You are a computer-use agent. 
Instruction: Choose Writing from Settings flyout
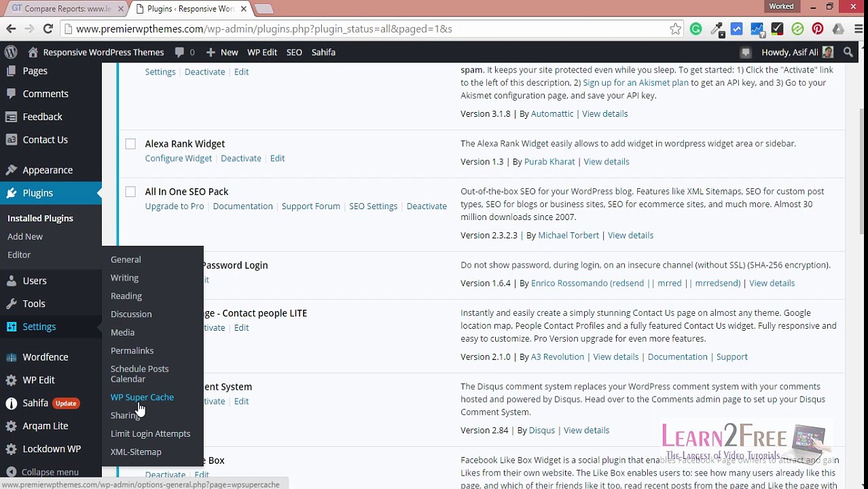(124, 278)
